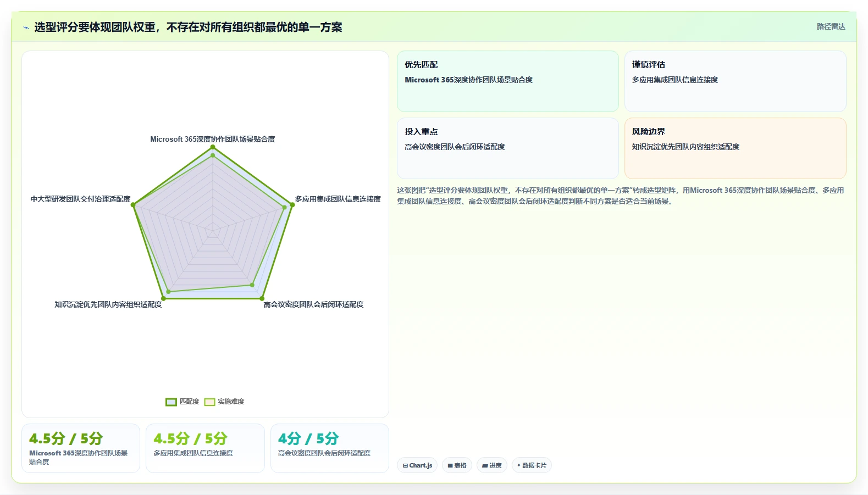Toggle the 匹配度 legend swatch
The width and height of the screenshot is (868, 495).
pyautogui.click(x=171, y=402)
